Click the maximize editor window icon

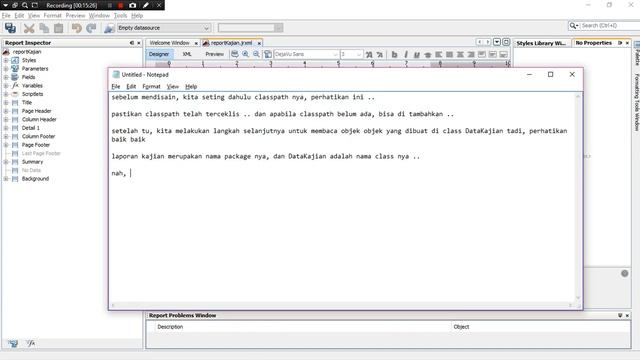pyautogui.click(x=506, y=42)
